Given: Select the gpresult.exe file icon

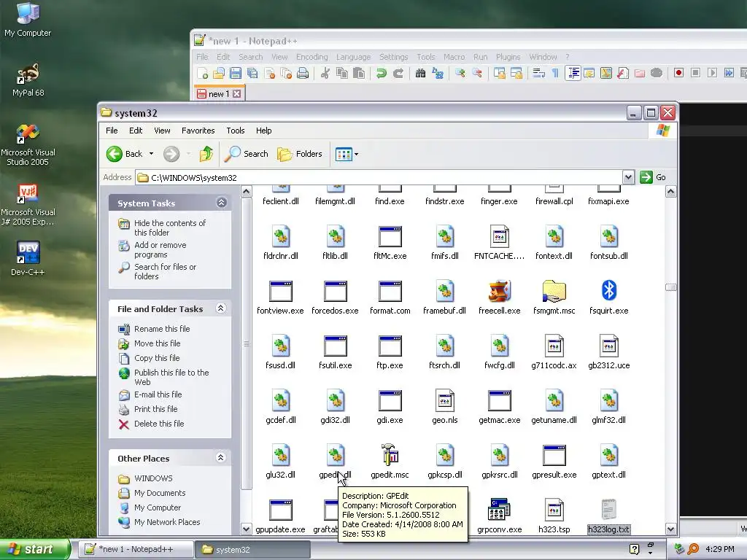Looking at the screenshot, I should [x=554, y=455].
